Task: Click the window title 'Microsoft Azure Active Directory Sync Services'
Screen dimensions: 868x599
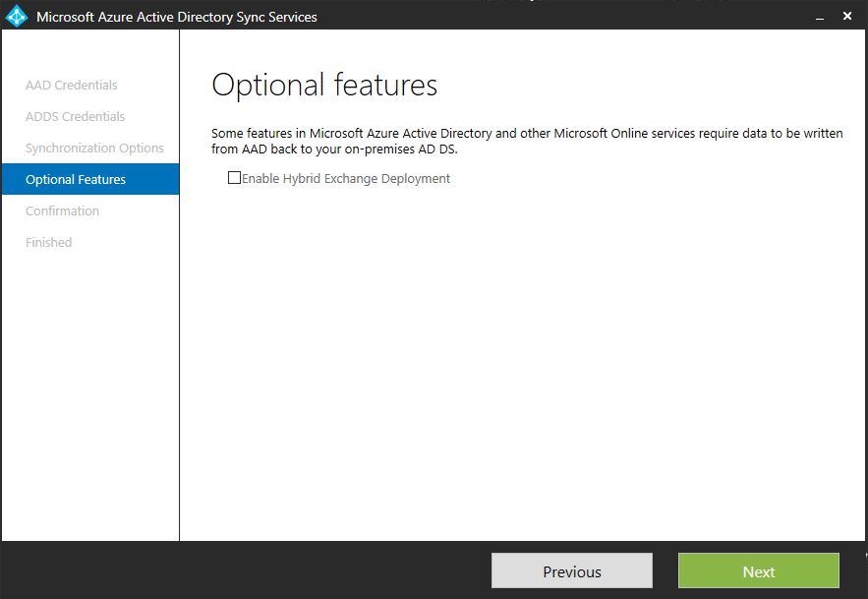Action: [177, 17]
